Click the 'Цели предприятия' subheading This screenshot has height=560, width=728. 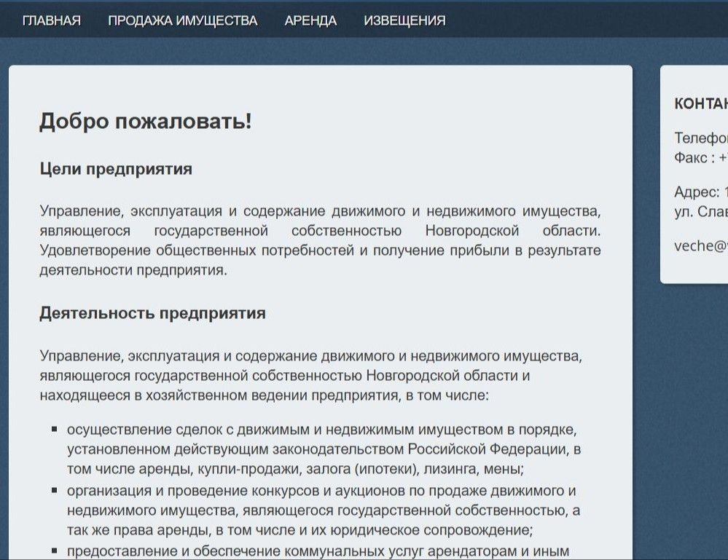pos(116,169)
